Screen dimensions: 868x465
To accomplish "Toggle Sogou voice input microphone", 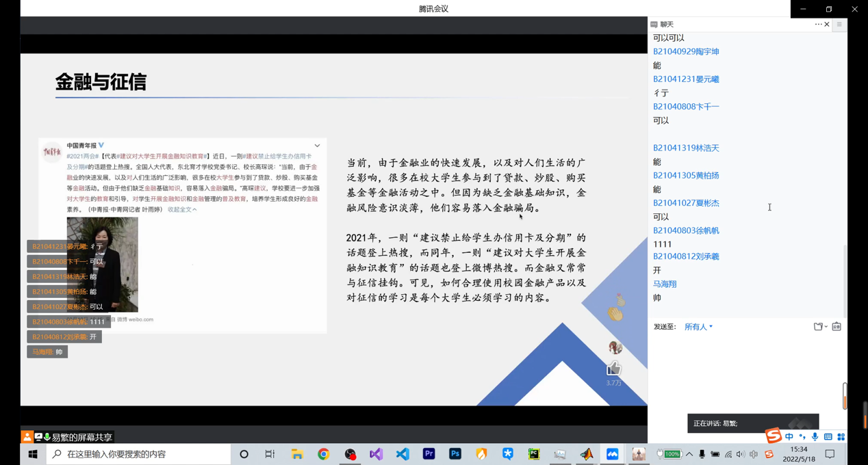I will click(x=815, y=437).
